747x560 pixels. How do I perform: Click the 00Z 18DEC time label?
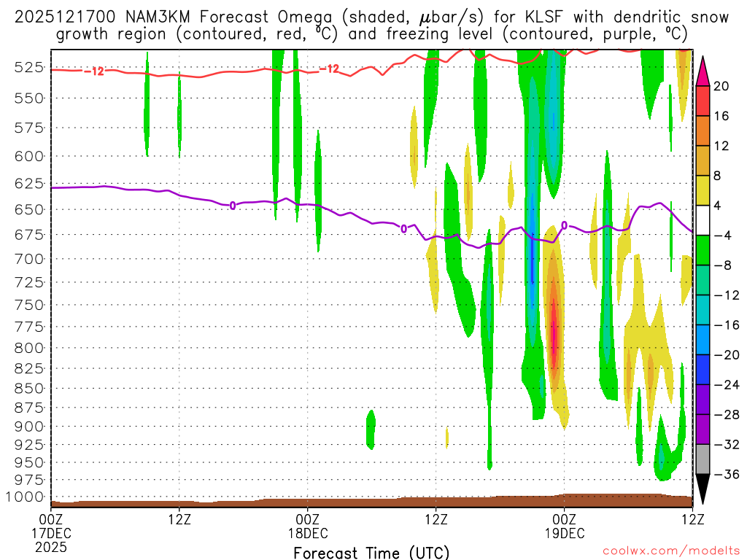308,526
